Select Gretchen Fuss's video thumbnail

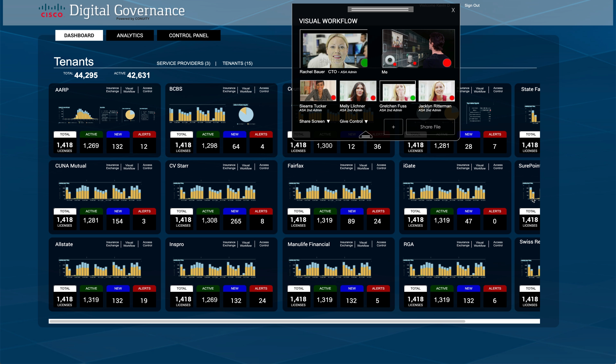pos(398,91)
